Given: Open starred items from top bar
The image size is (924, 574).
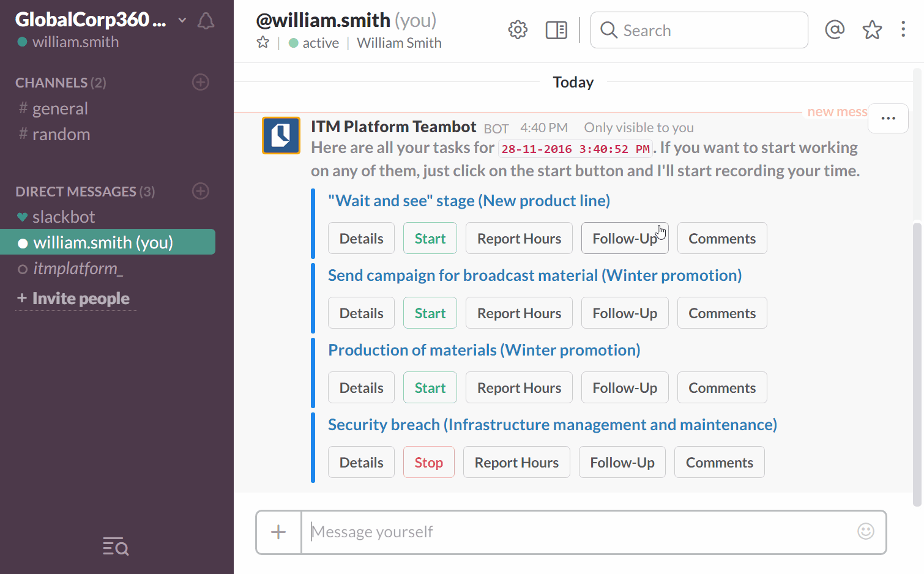Looking at the screenshot, I should pos(872,29).
